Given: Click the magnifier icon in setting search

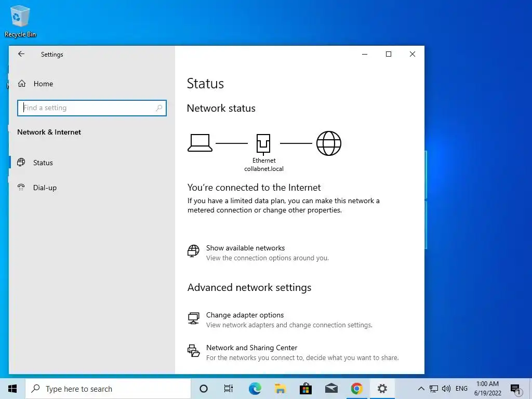Looking at the screenshot, I should point(159,108).
